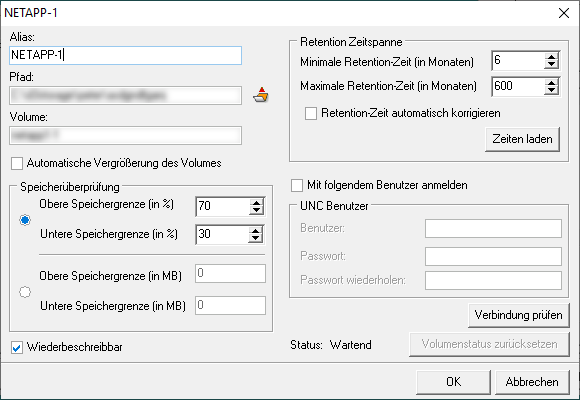
Task: Enable Retention-Zeit automatisch korrigieren
Action: pos(311,114)
